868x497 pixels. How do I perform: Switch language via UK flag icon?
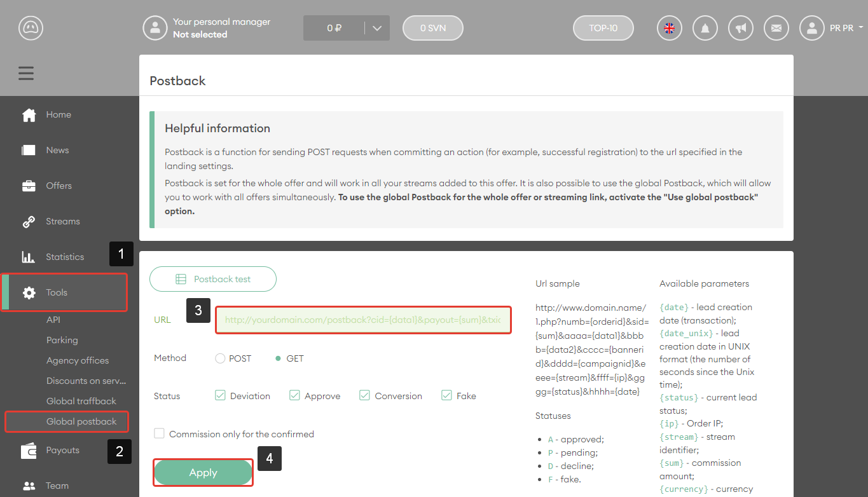[x=669, y=28]
